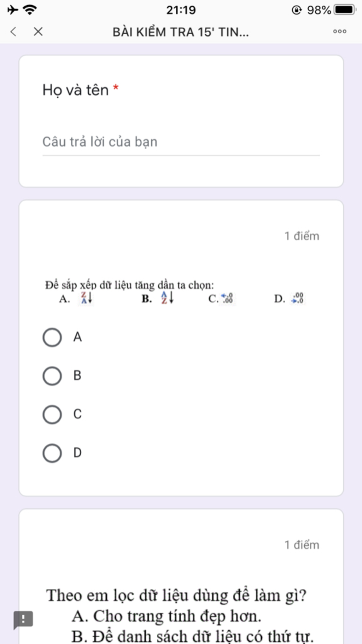The image size is (362, 644).
Task: Tap the decimal icon in option C
Action: (x=227, y=298)
